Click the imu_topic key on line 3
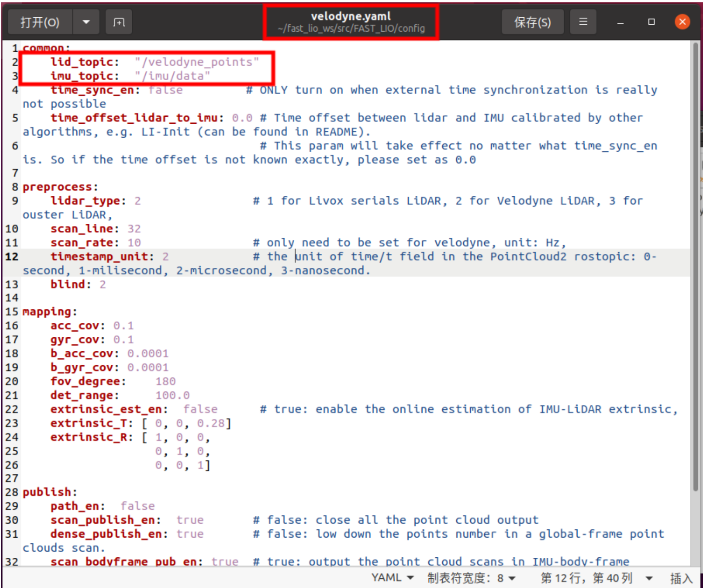703x588 pixels. [x=85, y=76]
